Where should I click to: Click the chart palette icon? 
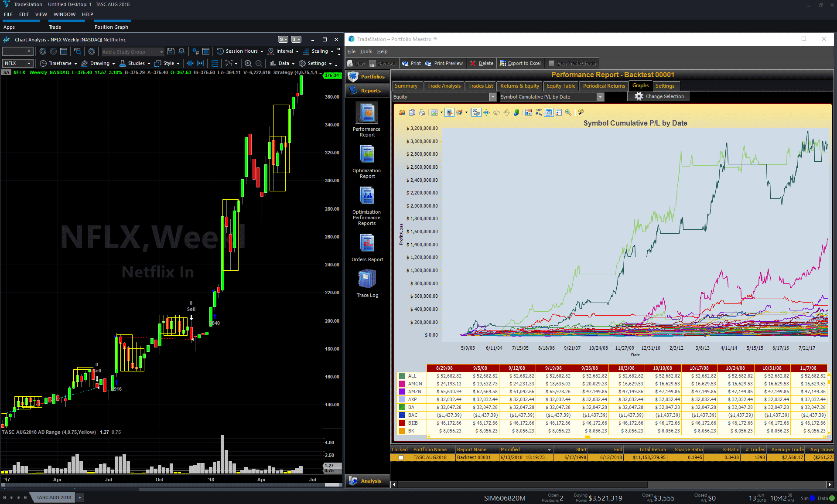[x=459, y=112]
